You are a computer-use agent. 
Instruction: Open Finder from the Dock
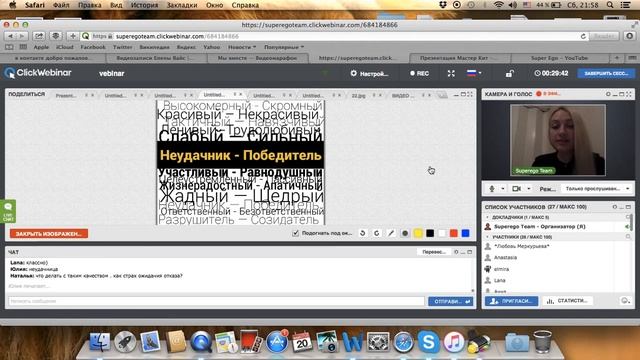(100, 342)
